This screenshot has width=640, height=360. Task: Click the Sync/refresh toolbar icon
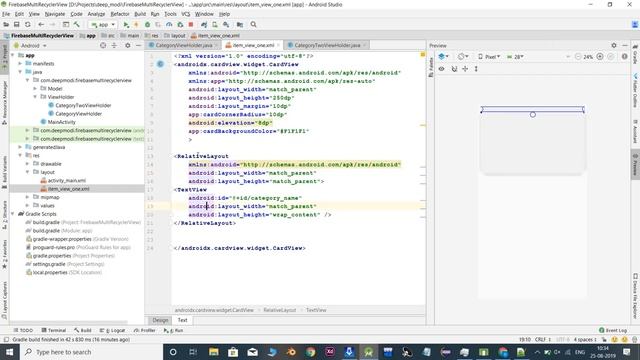point(27,25)
